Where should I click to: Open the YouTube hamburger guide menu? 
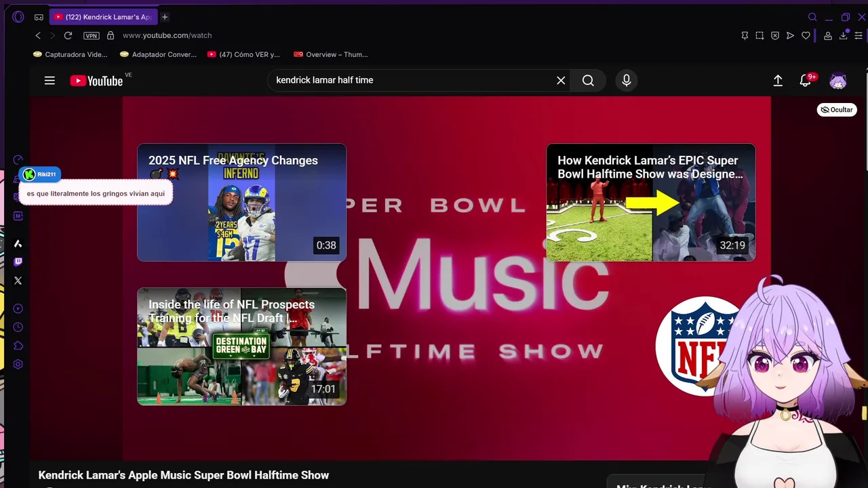pyautogui.click(x=50, y=81)
